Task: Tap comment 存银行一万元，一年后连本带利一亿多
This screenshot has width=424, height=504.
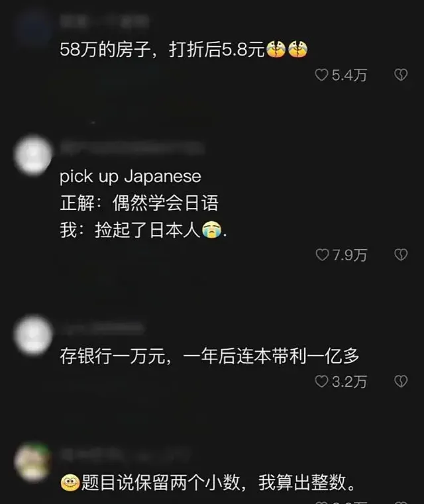Action: (209, 356)
